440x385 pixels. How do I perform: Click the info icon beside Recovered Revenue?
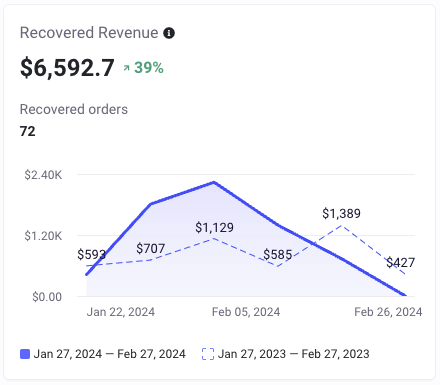169,33
